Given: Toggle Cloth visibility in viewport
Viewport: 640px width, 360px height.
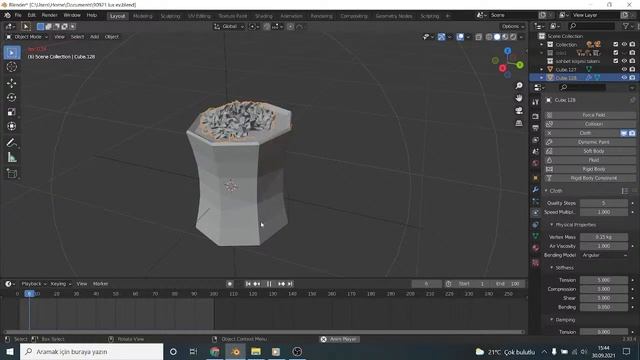Looking at the screenshot, I should click(x=624, y=133).
